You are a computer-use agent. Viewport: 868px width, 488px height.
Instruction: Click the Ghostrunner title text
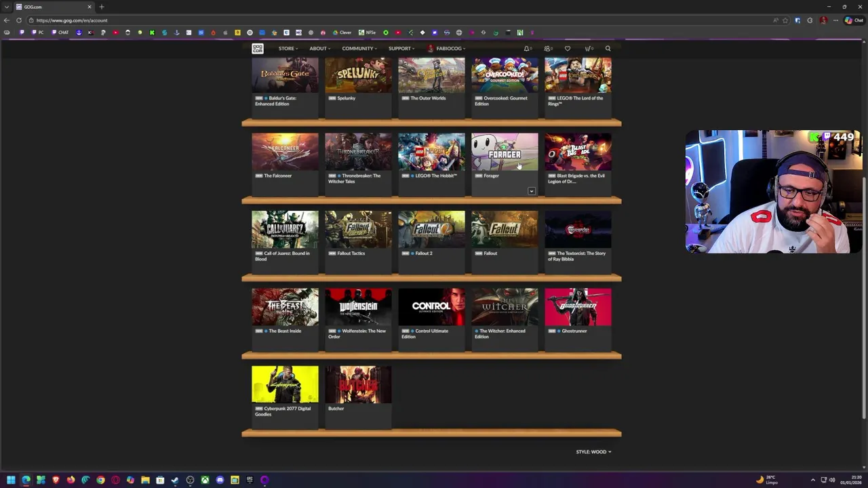pyautogui.click(x=574, y=331)
